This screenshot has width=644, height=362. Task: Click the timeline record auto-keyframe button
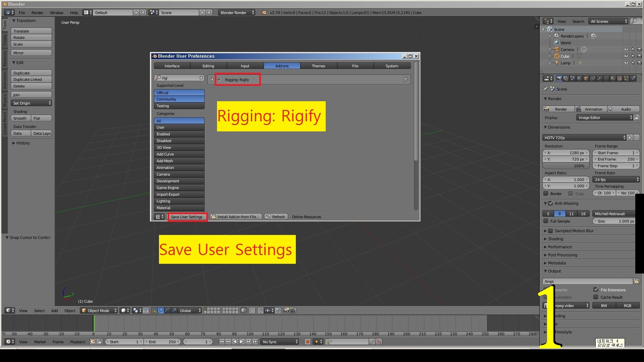click(307, 342)
